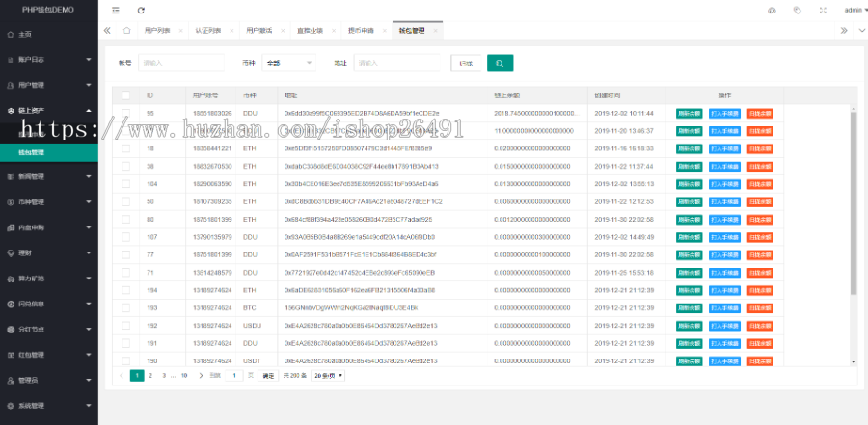Expand the 内盘申购 sidebar menu
The height and width of the screenshot is (425, 868).
pyautogui.click(x=49, y=227)
